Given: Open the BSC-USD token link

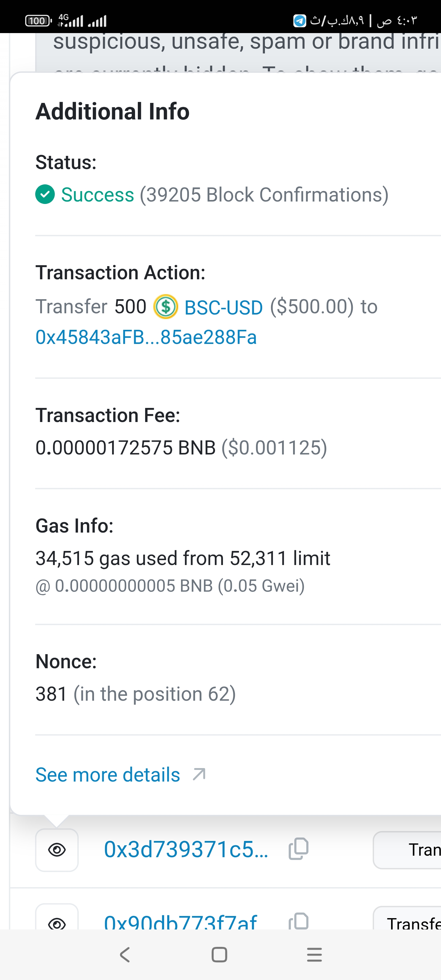Looking at the screenshot, I should pos(223,307).
